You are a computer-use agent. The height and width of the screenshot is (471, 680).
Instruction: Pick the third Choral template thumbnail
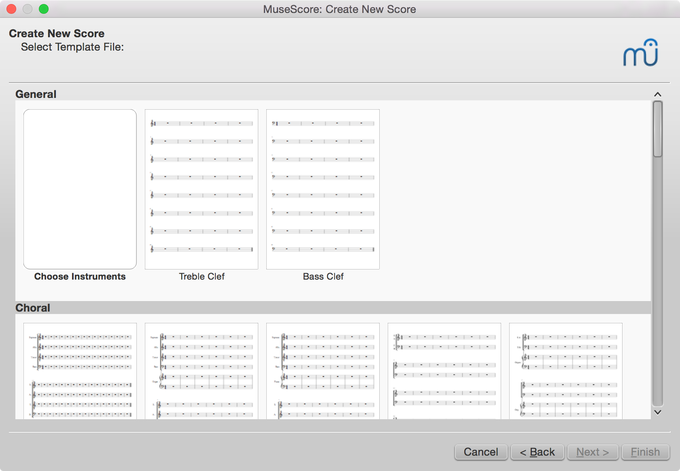pos(323,371)
